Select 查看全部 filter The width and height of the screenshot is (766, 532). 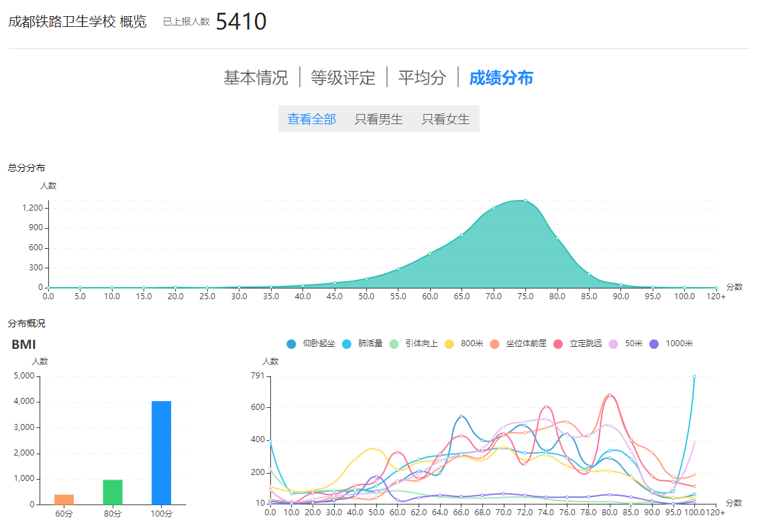point(312,119)
